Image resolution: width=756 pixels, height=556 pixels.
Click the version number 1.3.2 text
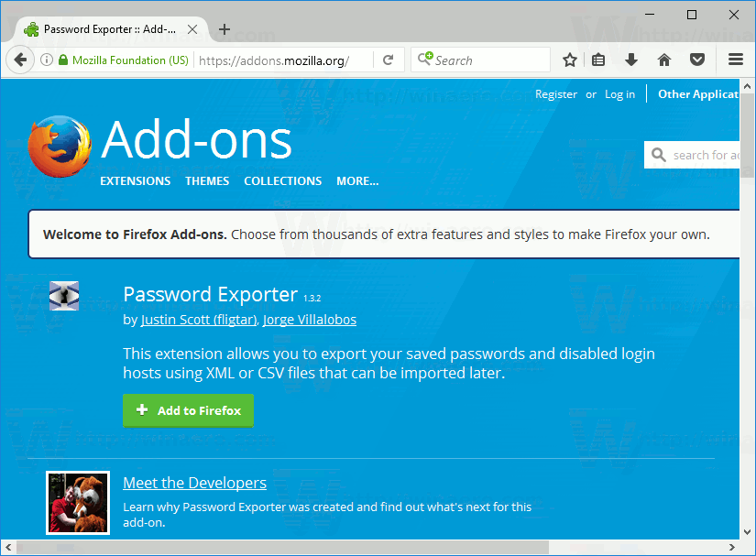[x=312, y=299]
